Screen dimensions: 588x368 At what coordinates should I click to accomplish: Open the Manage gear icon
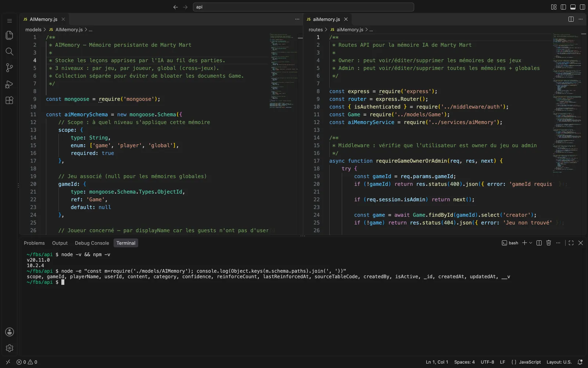10,348
